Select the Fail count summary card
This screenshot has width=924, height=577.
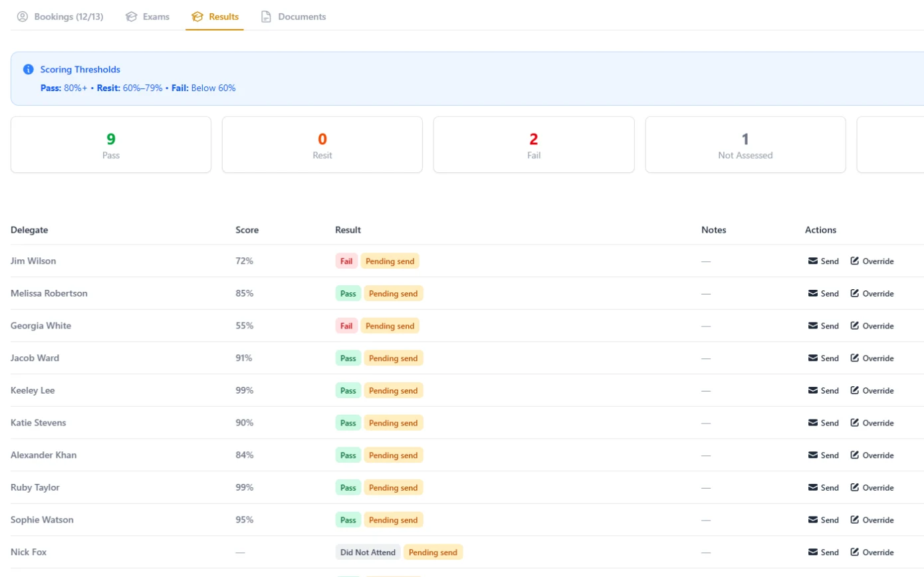(x=534, y=145)
